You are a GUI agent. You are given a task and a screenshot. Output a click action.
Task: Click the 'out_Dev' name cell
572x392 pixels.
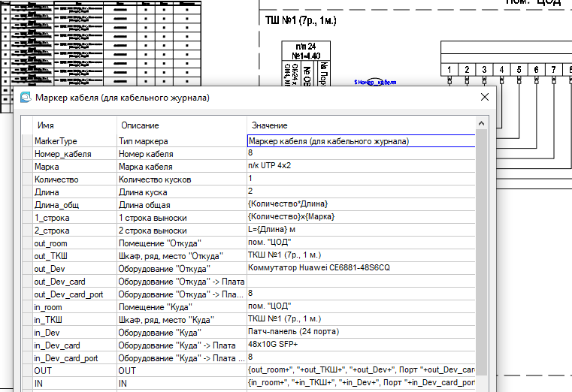[74, 269]
